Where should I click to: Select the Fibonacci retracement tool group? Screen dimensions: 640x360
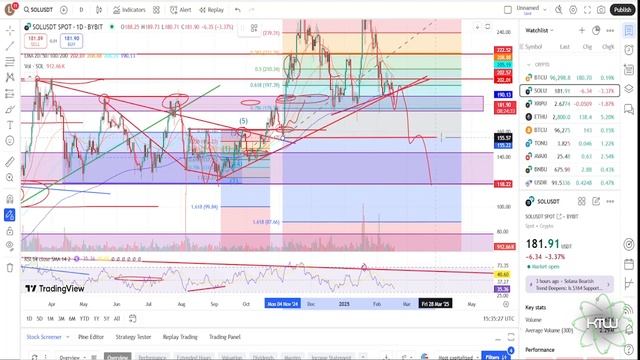point(10,62)
